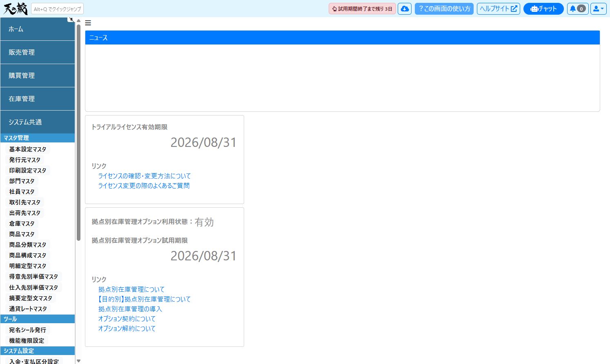Open link ライセンスの確認・変更方法について
This screenshot has height=364, width=610.
click(145, 176)
